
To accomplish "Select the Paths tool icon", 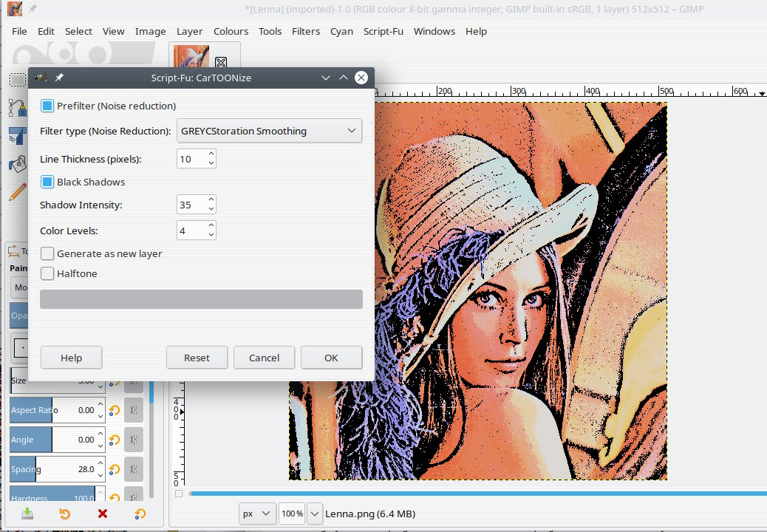I will pos(18,108).
